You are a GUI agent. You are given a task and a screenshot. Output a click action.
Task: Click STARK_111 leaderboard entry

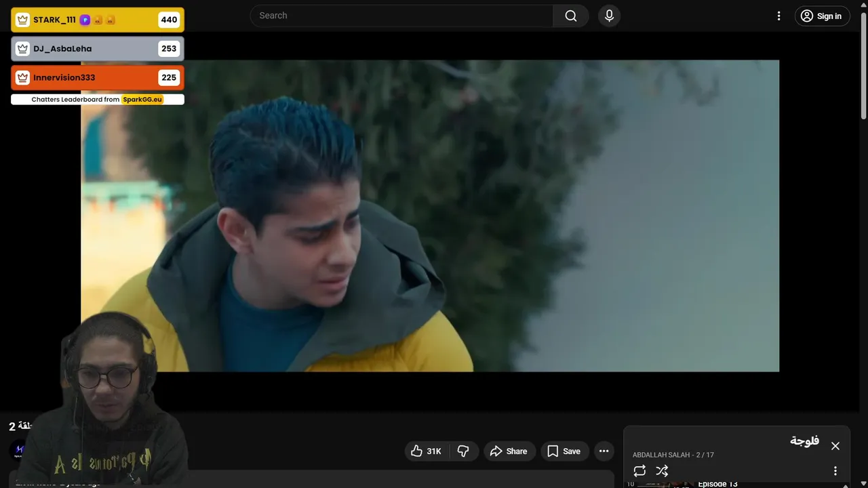pyautogui.click(x=98, y=20)
